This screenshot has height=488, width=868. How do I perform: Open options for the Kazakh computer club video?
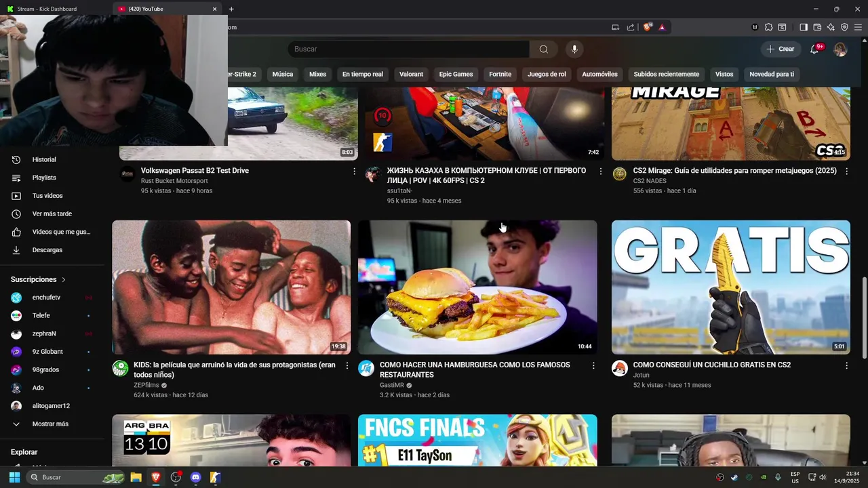coord(600,171)
